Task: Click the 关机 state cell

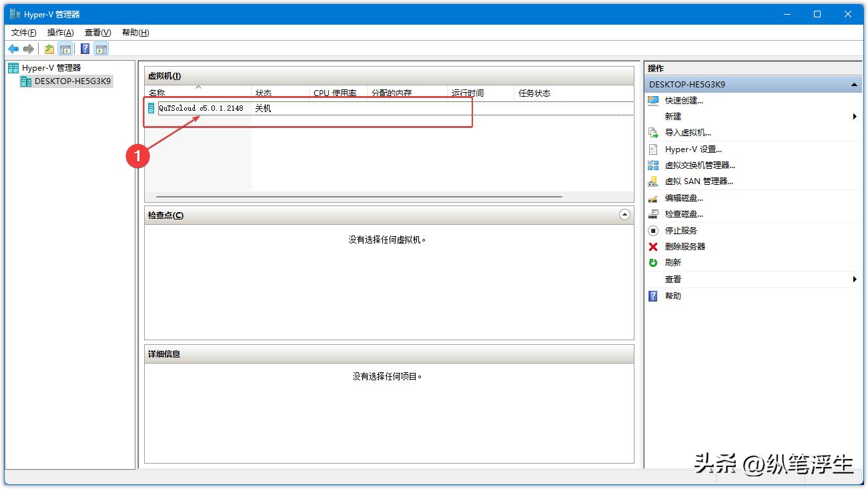Action: (263, 108)
